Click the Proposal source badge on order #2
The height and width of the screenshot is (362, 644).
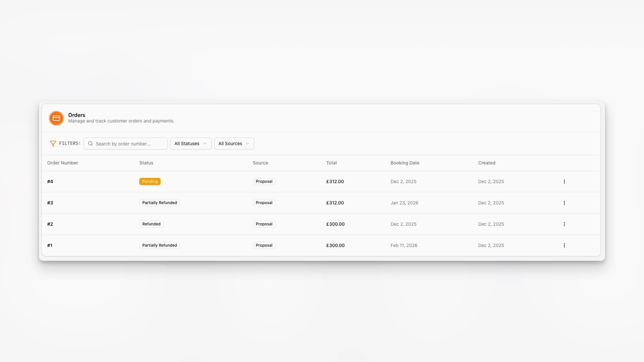click(264, 224)
